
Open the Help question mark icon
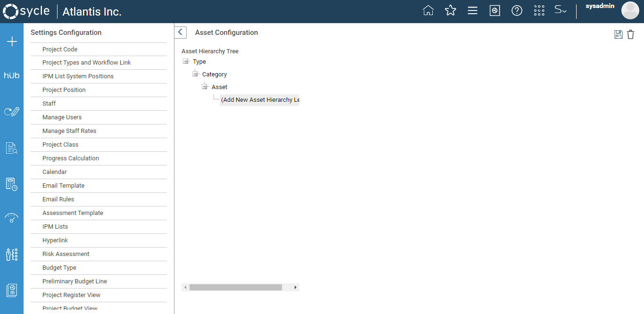click(x=517, y=10)
